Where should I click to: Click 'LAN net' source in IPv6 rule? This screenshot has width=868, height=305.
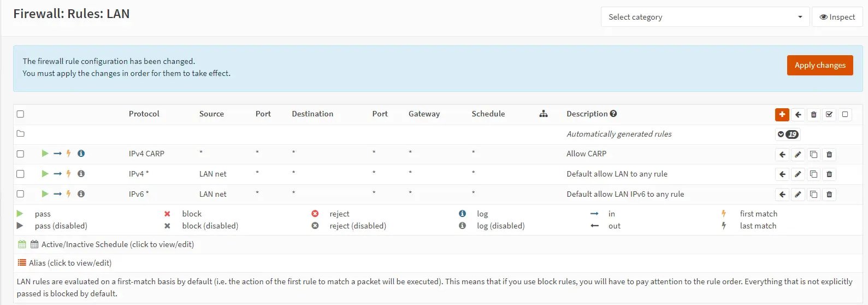tap(212, 194)
